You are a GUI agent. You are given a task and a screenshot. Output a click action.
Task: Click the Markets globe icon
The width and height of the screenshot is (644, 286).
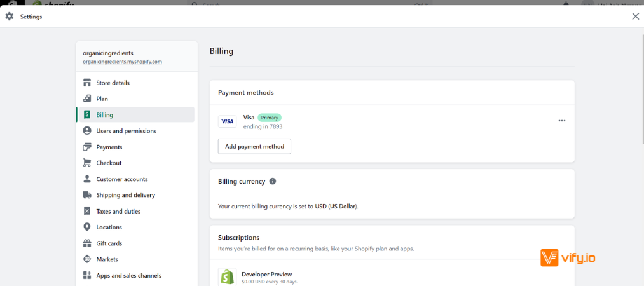(x=87, y=259)
